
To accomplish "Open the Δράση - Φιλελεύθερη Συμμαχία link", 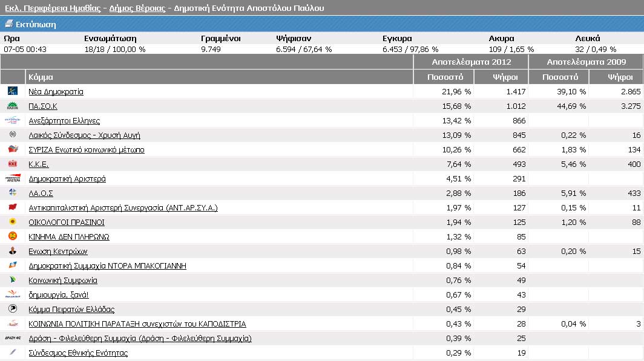I will tap(140, 339).
